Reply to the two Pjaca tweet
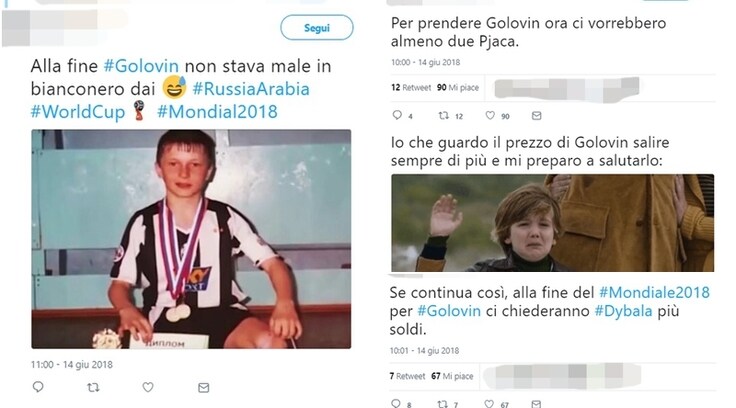Image resolution: width=736 pixels, height=408 pixels. tap(397, 115)
